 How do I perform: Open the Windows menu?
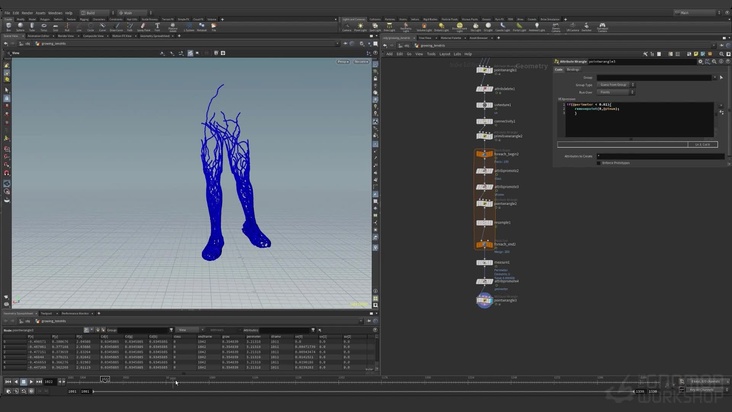click(55, 13)
